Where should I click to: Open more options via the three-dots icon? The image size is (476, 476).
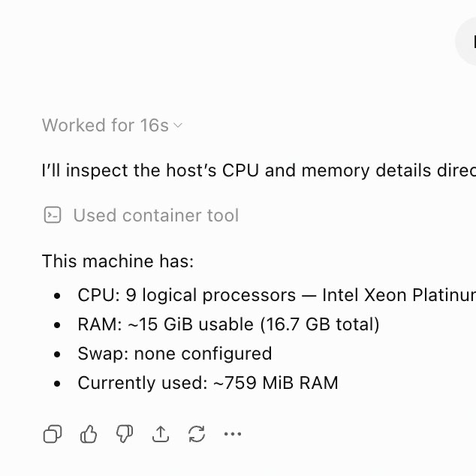[x=233, y=434]
